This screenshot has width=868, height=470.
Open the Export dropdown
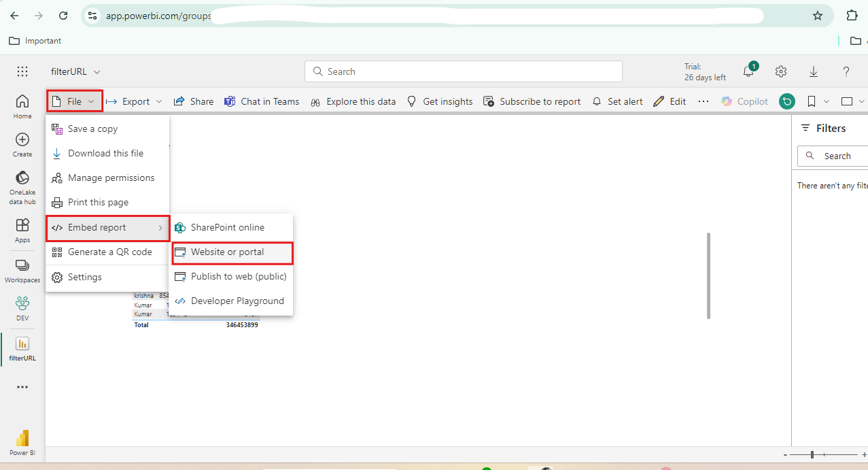[135, 101]
